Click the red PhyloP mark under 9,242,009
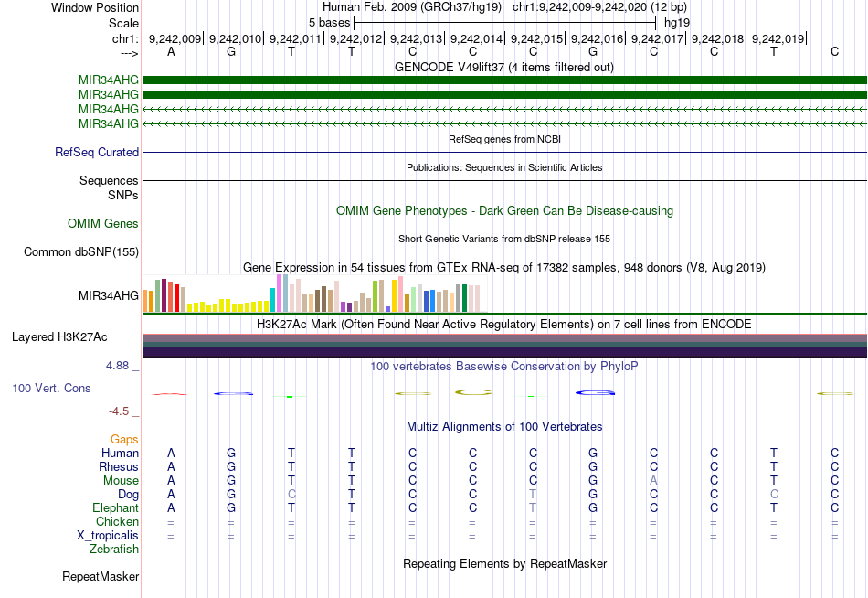The width and height of the screenshot is (868, 598). click(170, 394)
